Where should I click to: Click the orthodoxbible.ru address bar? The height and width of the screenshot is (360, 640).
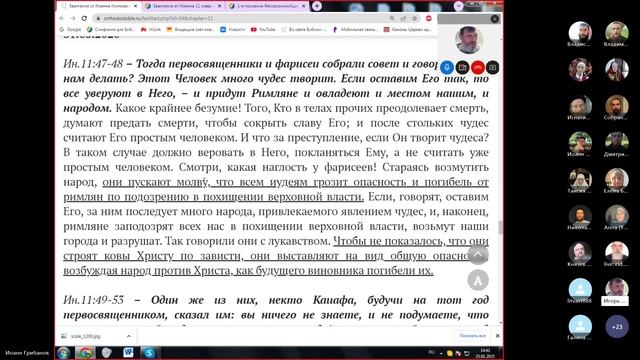[x=241, y=18]
